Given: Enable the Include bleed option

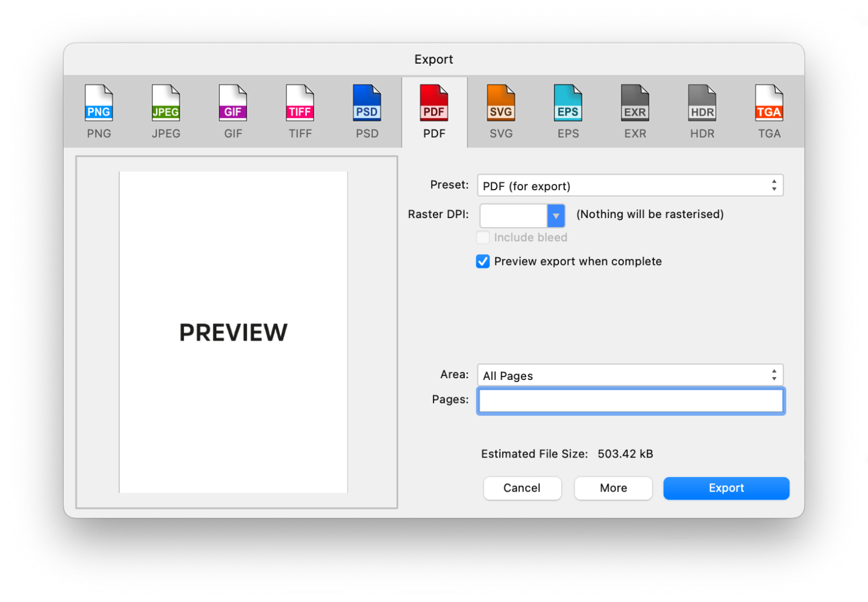Looking at the screenshot, I should tap(483, 237).
